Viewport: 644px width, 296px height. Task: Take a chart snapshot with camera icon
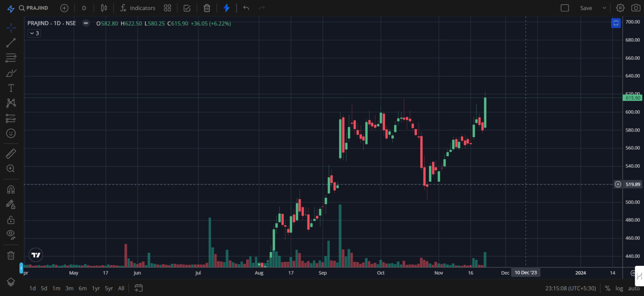(636, 8)
